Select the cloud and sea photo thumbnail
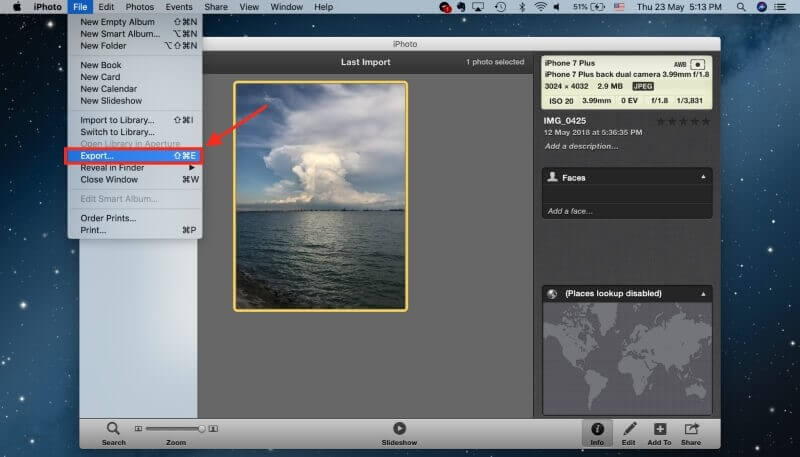Image resolution: width=800 pixels, height=457 pixels. click(x=320, y=196)
